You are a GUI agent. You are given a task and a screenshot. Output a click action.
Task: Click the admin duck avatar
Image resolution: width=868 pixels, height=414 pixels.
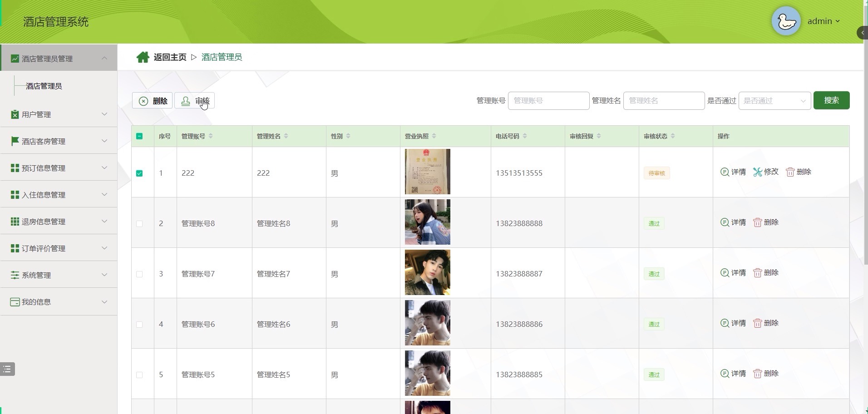point(786,21)
